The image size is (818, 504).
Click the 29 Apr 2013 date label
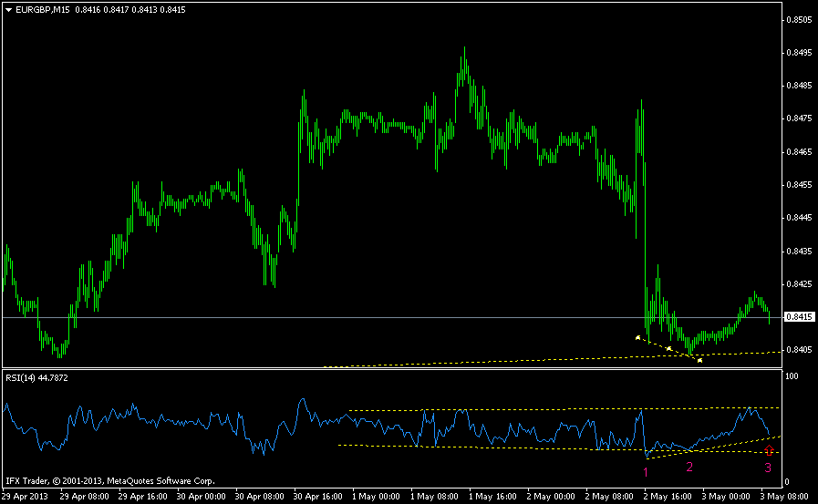click(25, 497)
